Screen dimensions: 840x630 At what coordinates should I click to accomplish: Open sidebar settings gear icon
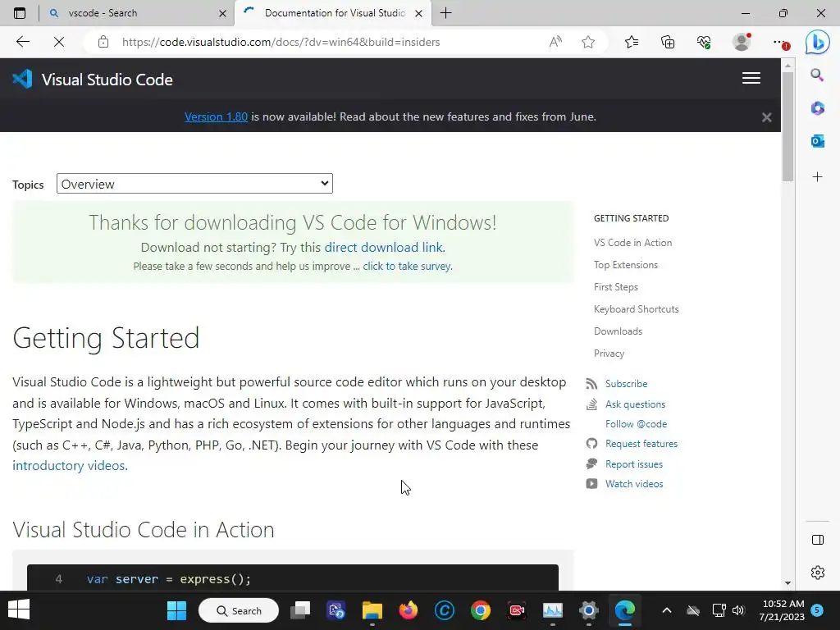point(818,572)
